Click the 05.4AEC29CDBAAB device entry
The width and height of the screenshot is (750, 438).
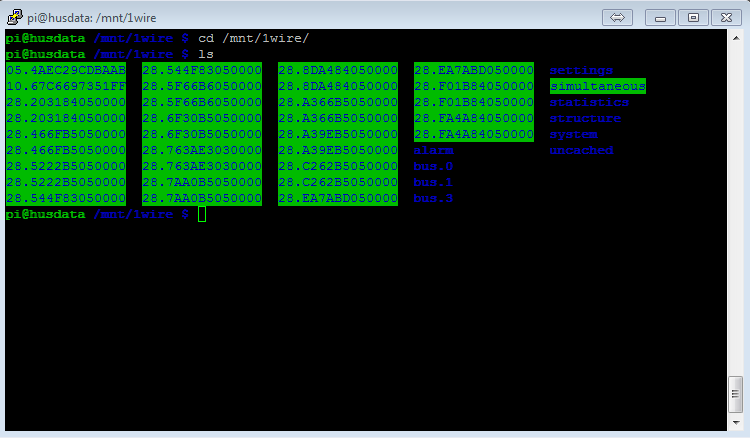click(x=66, y=70)
